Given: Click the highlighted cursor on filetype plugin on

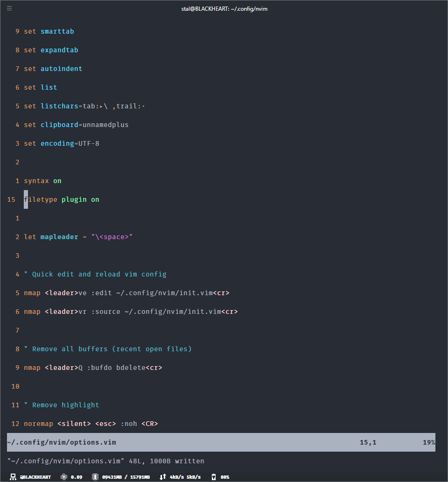Looking at the screenshot, I should coord(26,199).
